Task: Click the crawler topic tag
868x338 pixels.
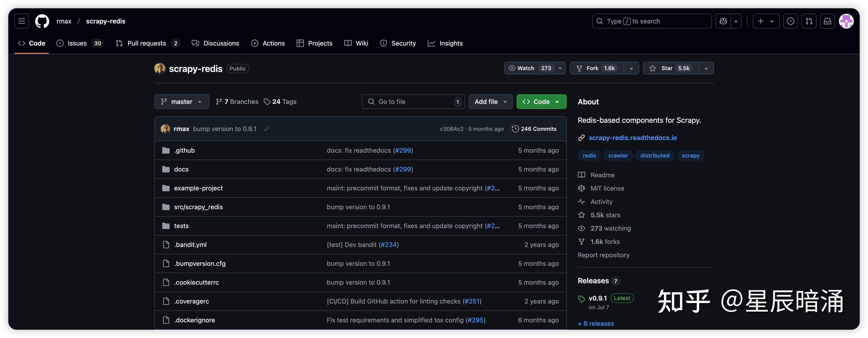Action: [618, 155]
